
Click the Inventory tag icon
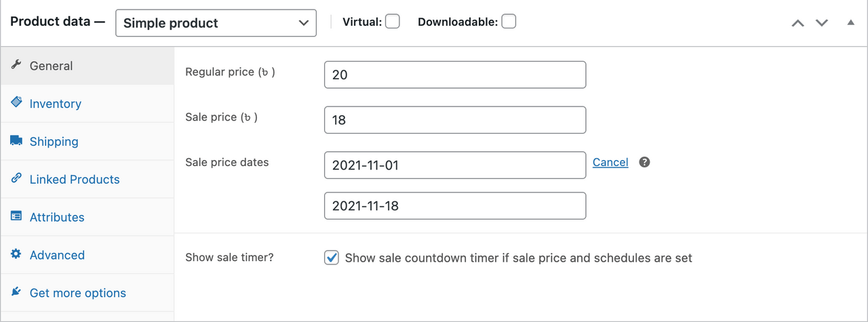(16, 103)
